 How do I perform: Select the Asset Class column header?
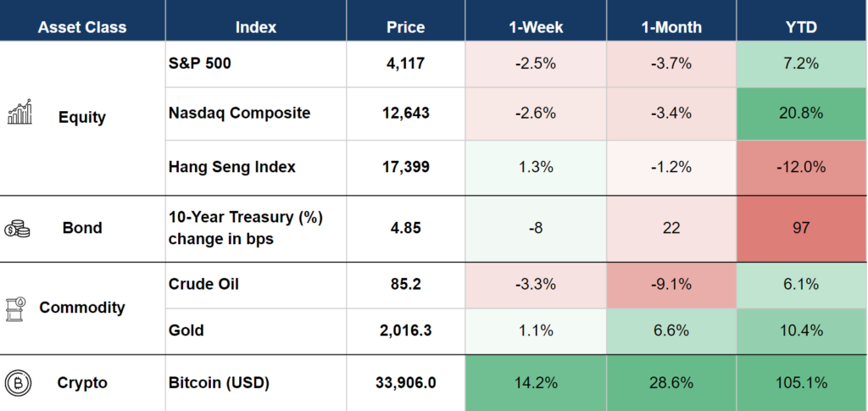[82, 27]
